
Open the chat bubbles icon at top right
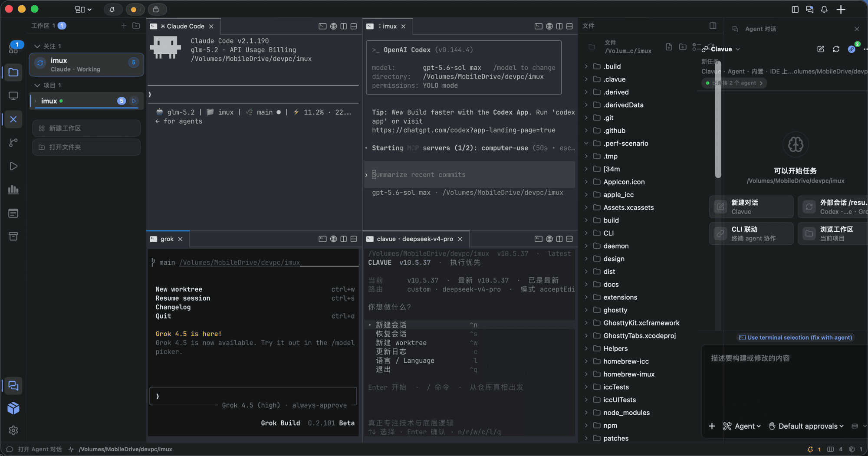coord(809,9)
